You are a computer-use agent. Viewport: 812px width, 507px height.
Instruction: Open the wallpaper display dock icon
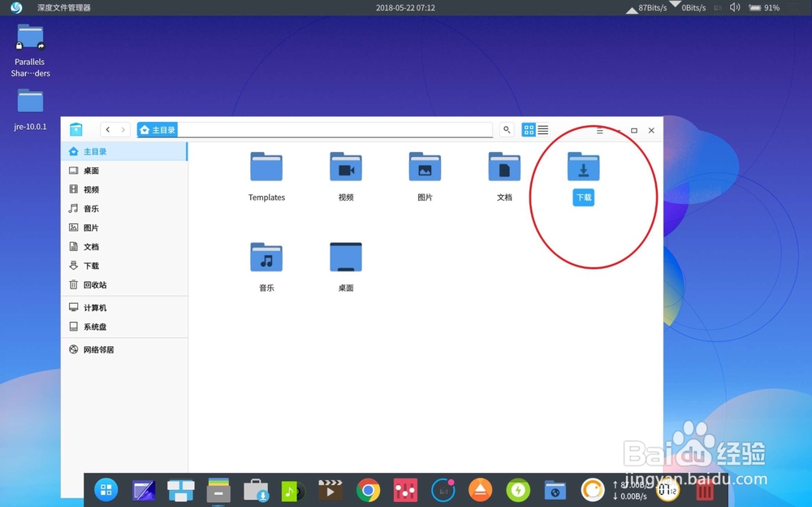pyautogui.click(x=144, y=491)
